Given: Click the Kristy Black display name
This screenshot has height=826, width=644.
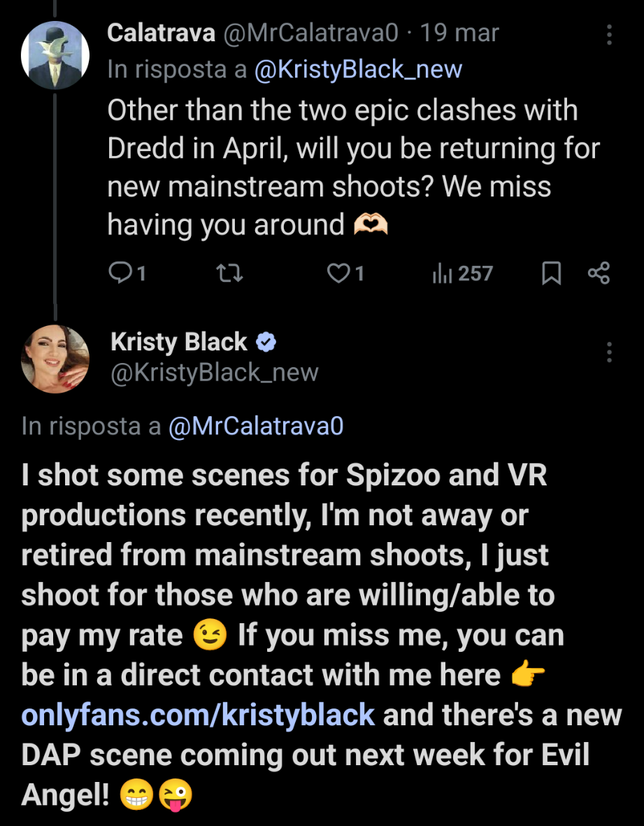Looking at the screenshot, I should pos(179,342).
